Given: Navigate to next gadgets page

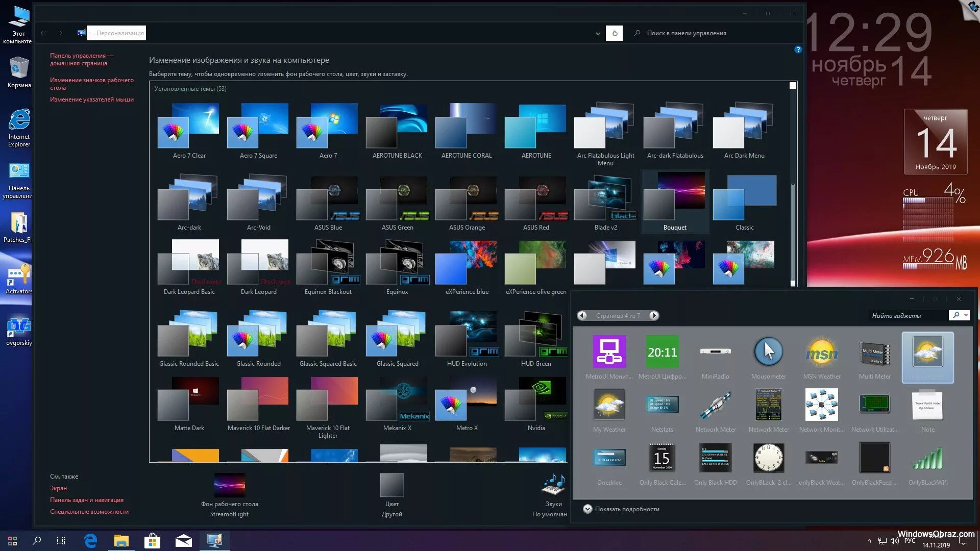Looking at the screenshot, I should tap(653, 315).
